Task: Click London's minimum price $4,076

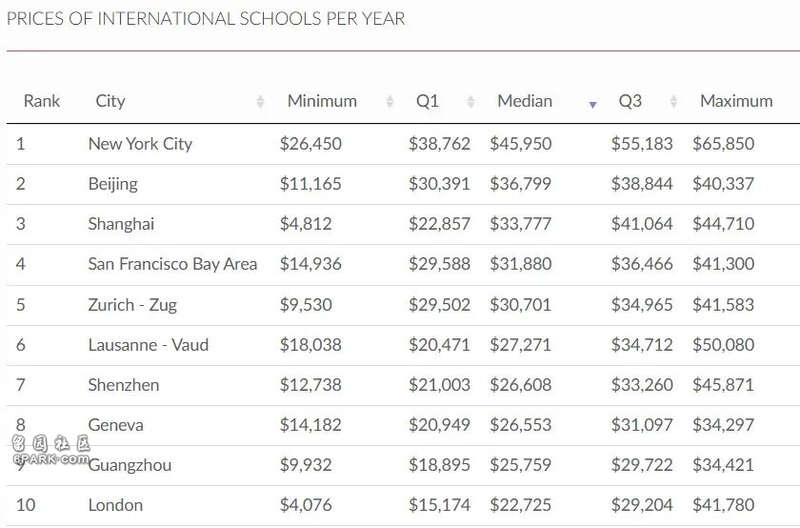Action: point(306,506)
